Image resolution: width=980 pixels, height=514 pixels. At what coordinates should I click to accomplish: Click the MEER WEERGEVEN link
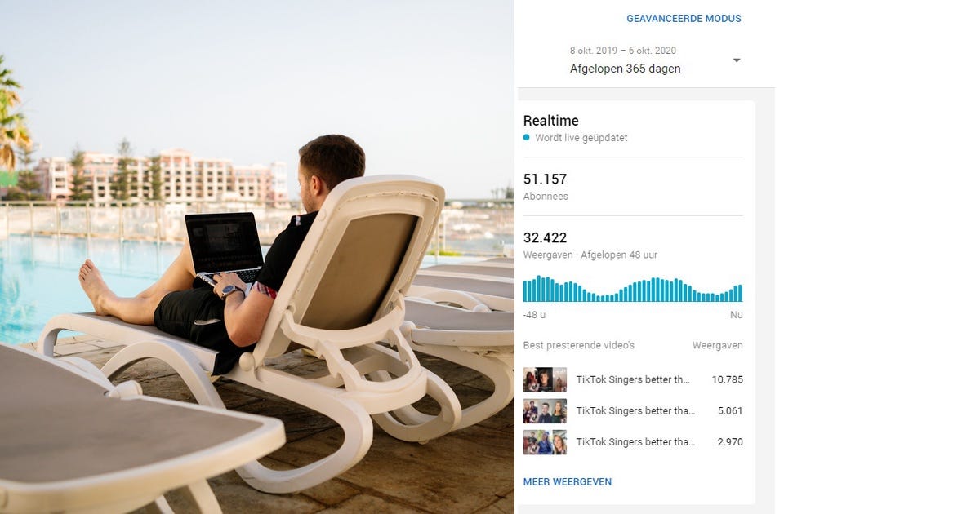tap(568, 482)
